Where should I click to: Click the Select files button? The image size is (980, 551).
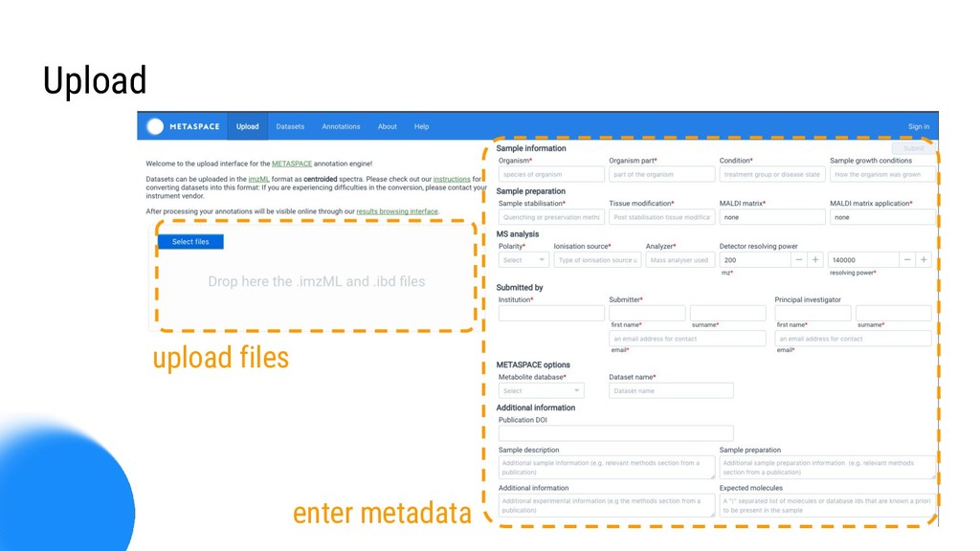click(x=190, y=242)
